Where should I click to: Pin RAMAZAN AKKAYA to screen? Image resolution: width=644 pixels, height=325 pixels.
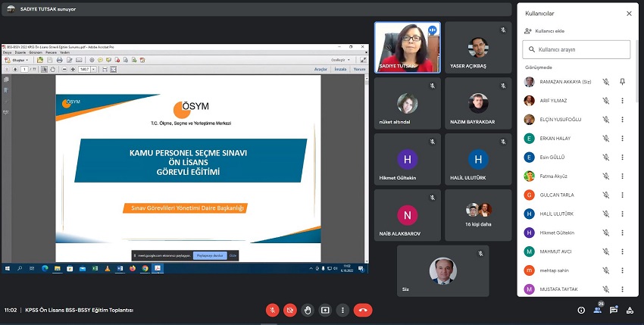(x=622, y=81)
